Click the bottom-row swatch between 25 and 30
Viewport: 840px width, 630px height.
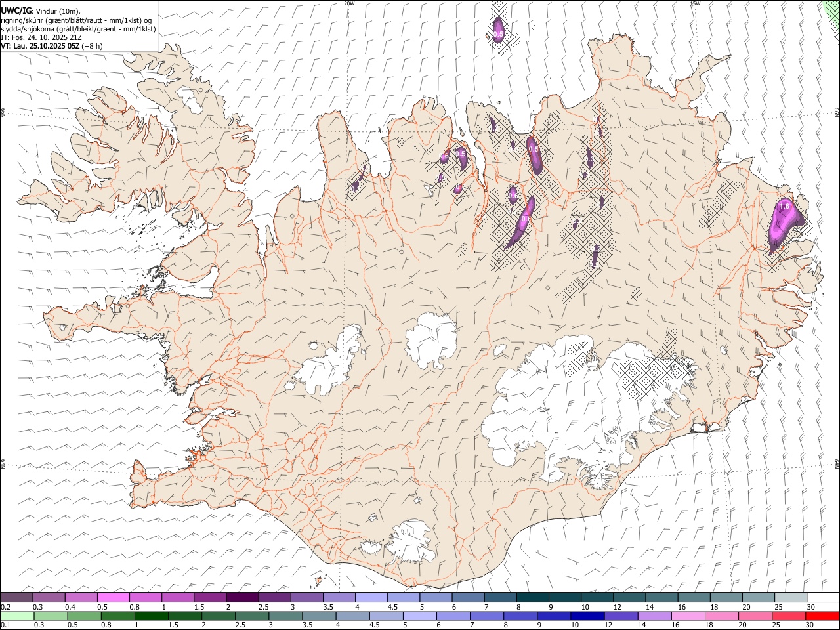point(789,616)
